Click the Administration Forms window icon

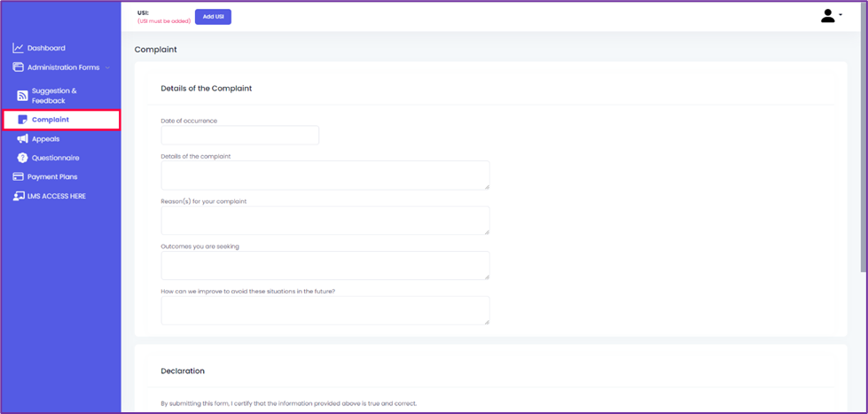(x=18, y=67)
